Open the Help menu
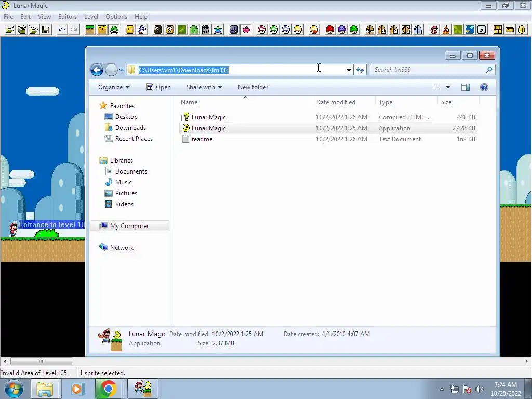The height and width of the screenshot is (399, 532). (141, 16)
